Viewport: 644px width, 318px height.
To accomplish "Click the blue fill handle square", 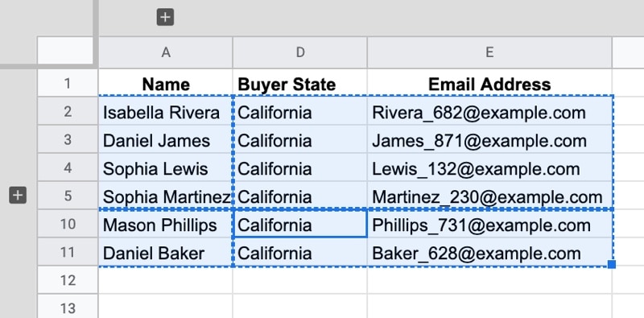I will coord(611,264).
